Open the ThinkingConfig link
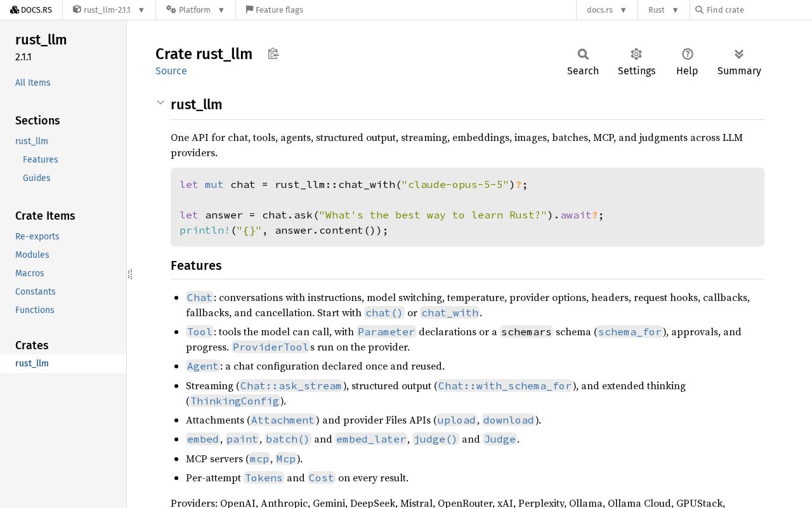The image size is (812, 508). [235, 401]
